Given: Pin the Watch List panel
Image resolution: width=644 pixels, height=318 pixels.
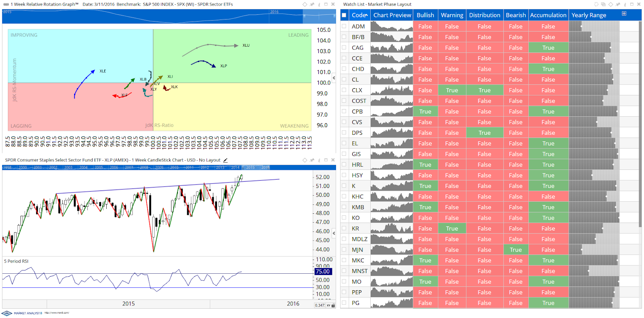Looking at the screenshot, I should [618, 4].
